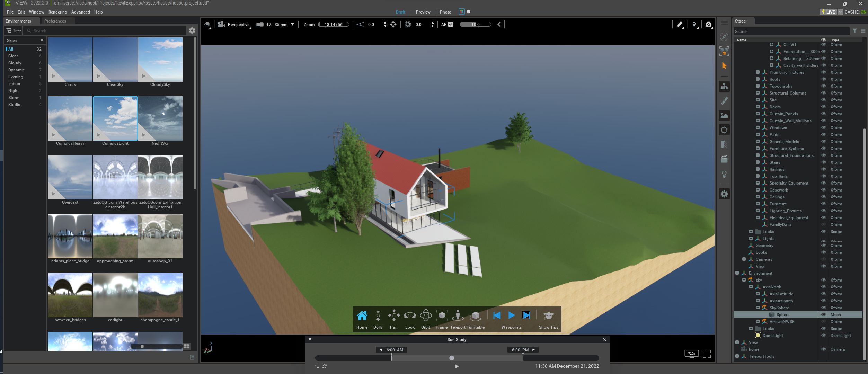Screen dimensions: 868x374
Task: Click the Home navigation icon
Action: pyautogui.click(x=362, y=316)
